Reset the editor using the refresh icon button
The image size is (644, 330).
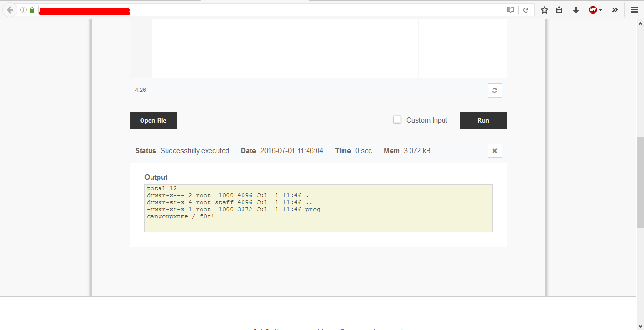click(x=494, y=91)
